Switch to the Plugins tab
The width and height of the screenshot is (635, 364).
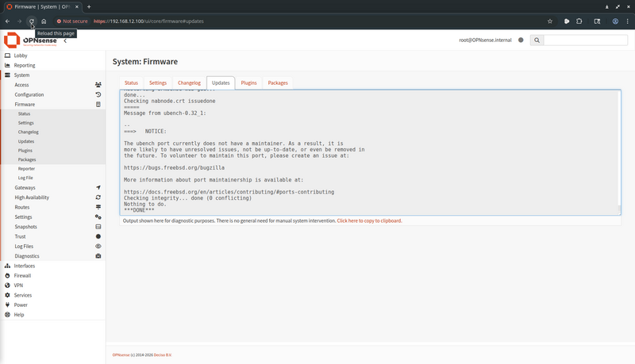point(248,83)
